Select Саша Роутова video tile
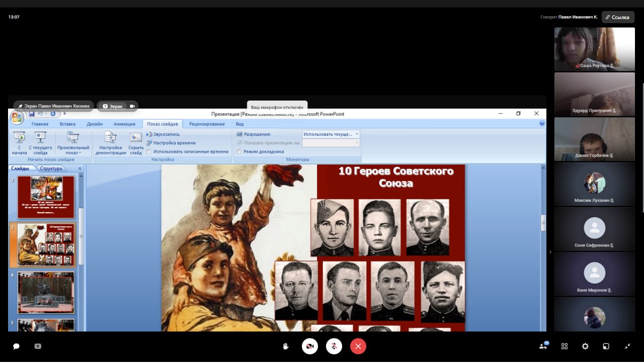The height and width of the screenshot is (362, 644). 595,49
